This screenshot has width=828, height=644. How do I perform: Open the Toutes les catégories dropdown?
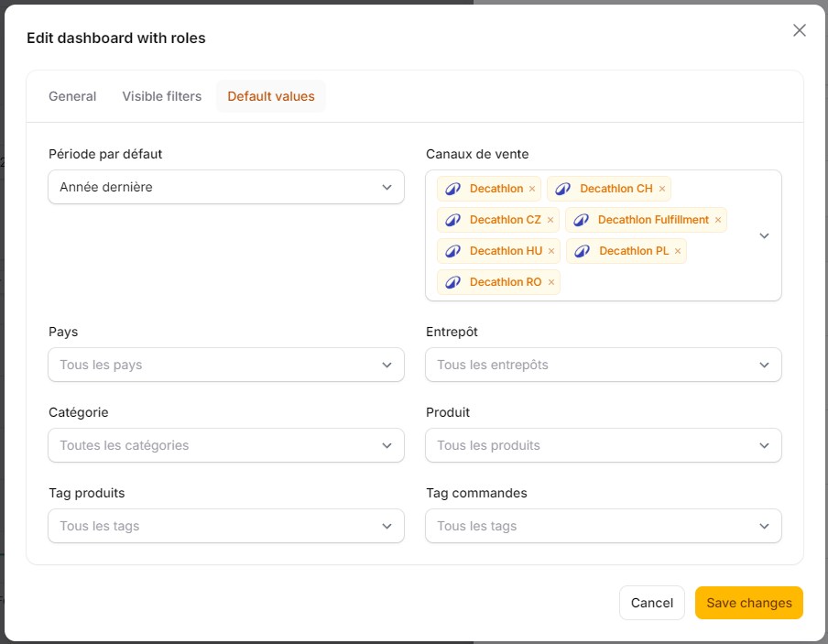click(225, 445)
